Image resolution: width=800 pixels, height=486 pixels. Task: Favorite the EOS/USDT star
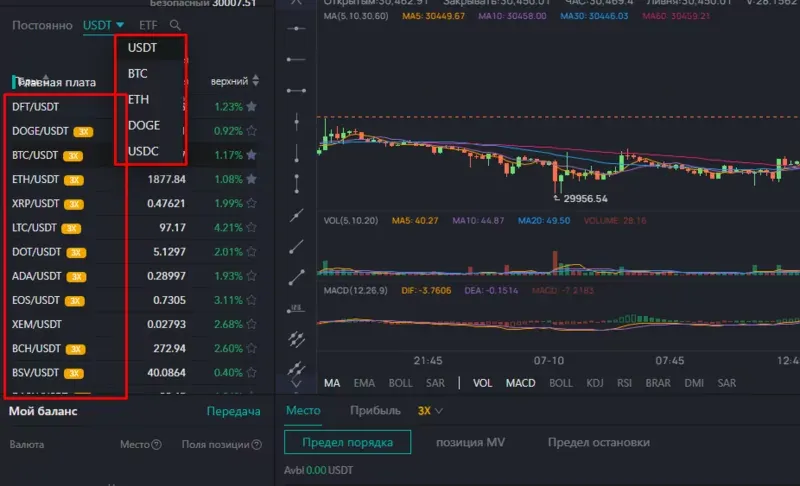click(252, 300)
